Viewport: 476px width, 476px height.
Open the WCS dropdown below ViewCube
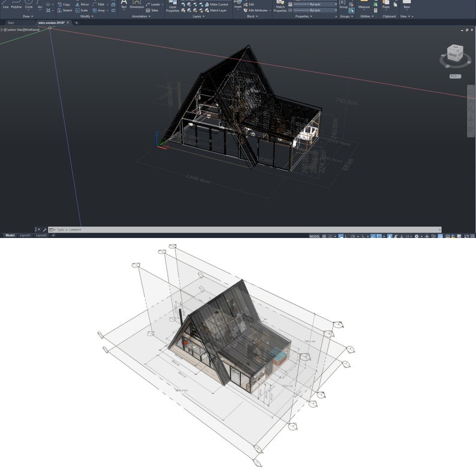tap(455, 76)
